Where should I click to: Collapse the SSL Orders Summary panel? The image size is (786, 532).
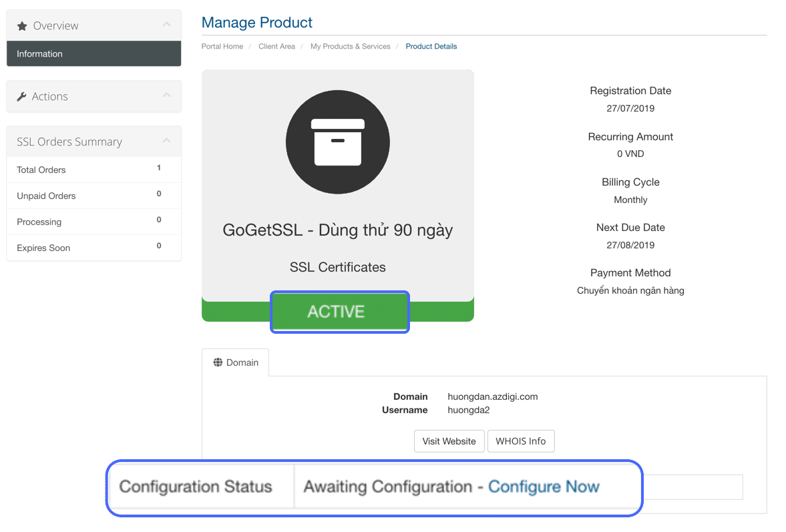[x=166, y=141]
